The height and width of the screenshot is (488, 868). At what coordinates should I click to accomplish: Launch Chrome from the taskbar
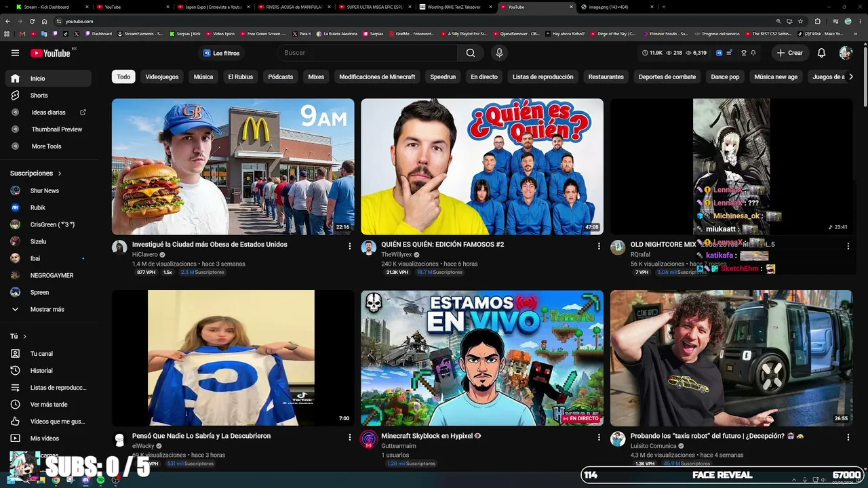click(x=56, y=480)
